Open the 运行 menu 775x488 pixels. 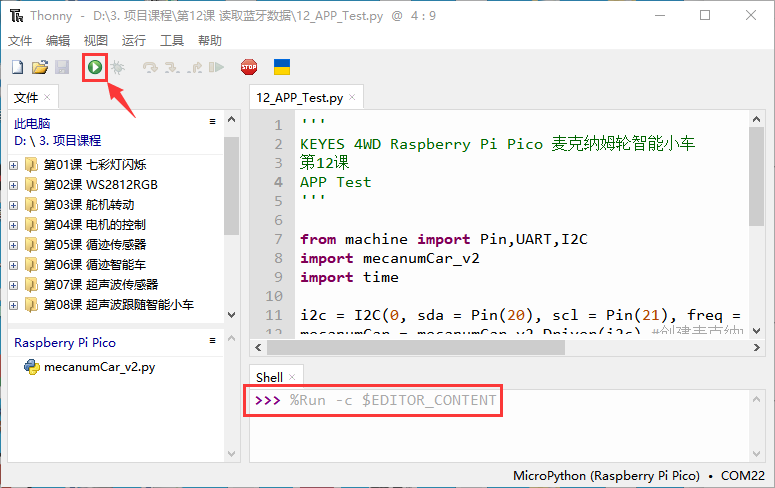pos(134,41)
